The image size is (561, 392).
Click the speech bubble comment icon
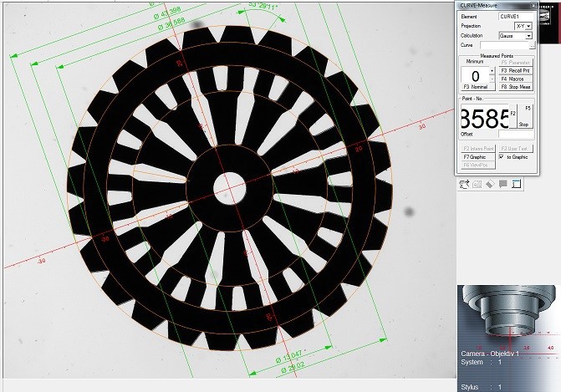pos(503,184)
